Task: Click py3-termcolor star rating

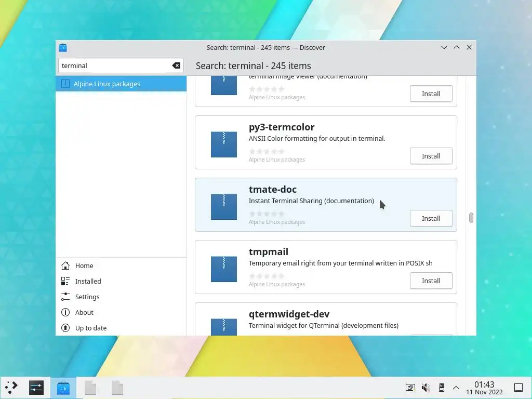Action: (x=267, y=151)
